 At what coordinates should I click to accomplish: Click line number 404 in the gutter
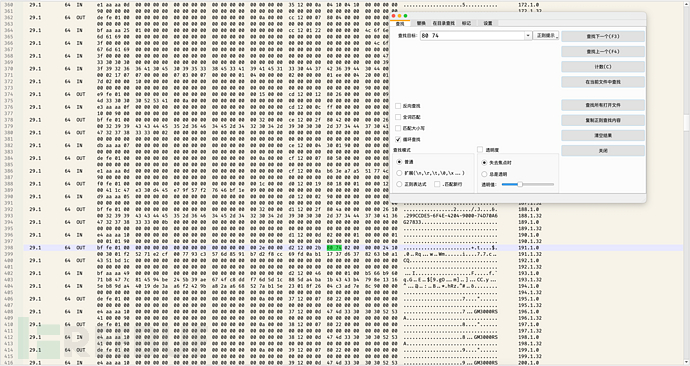tap(8, 286)
